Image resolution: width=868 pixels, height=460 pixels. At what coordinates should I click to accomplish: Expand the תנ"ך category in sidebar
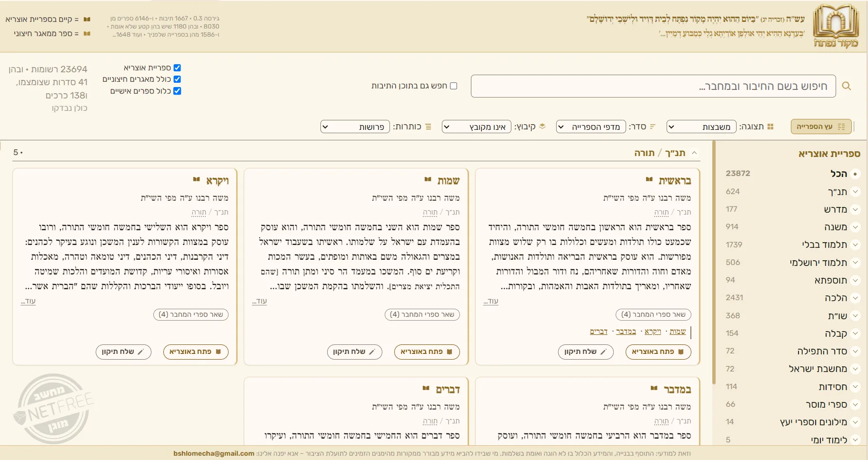point(855,192)
